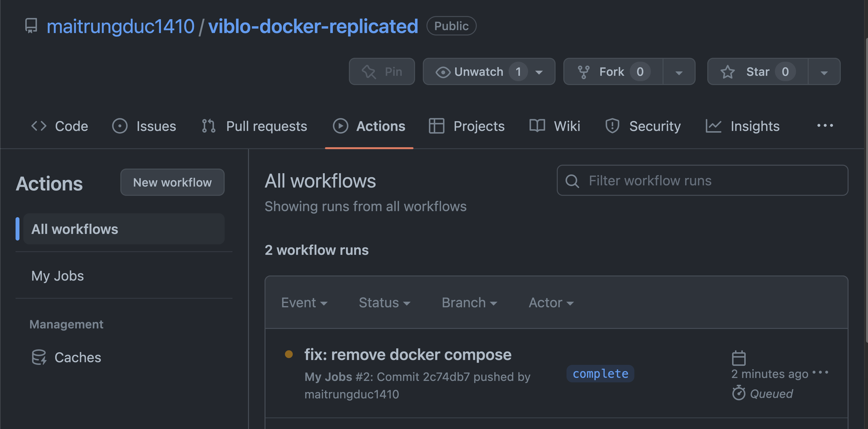The width and height of the screenshot is (868, 429).
Task: Click the Issues circle-dot icon
Action: pos(120,126)
